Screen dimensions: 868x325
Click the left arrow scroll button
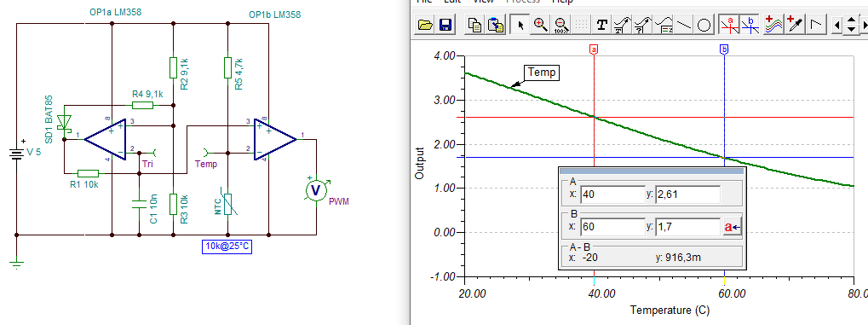pyautogui.click(x=837, y=25)
